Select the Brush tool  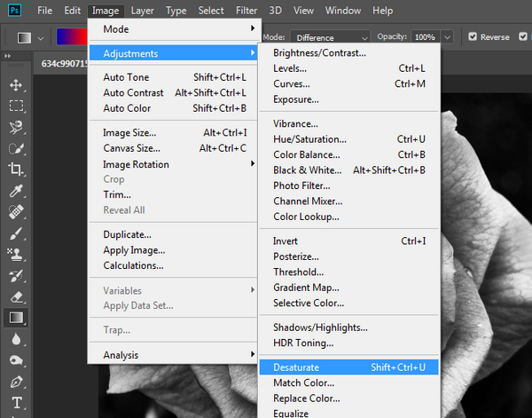tap(16, 233)
